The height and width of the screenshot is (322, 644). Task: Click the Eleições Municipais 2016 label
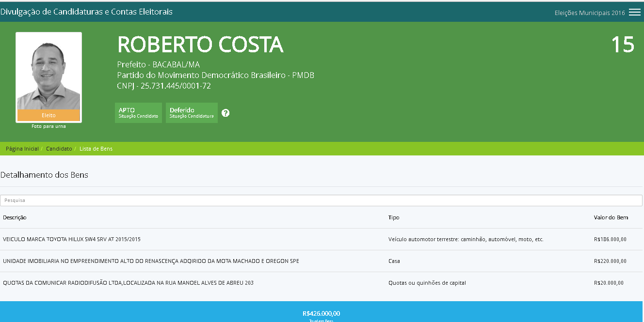click(x=589, y=13)
